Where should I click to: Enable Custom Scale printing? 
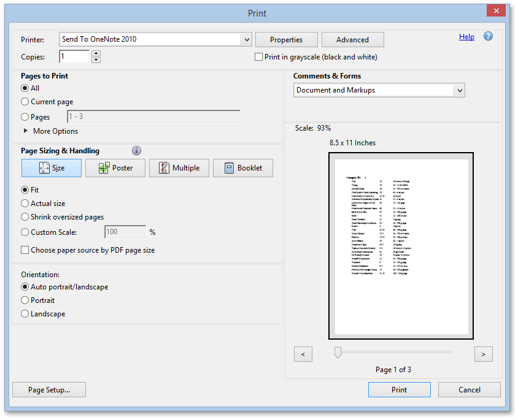(x=24, y=232)
